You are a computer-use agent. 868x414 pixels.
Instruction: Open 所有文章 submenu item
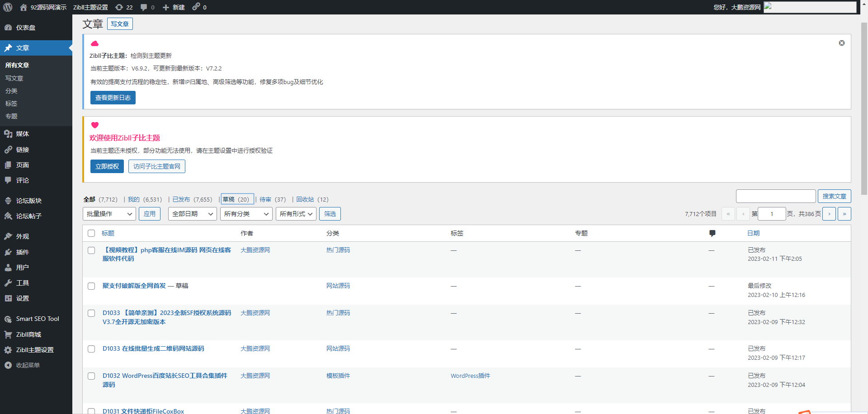[17, 65]
